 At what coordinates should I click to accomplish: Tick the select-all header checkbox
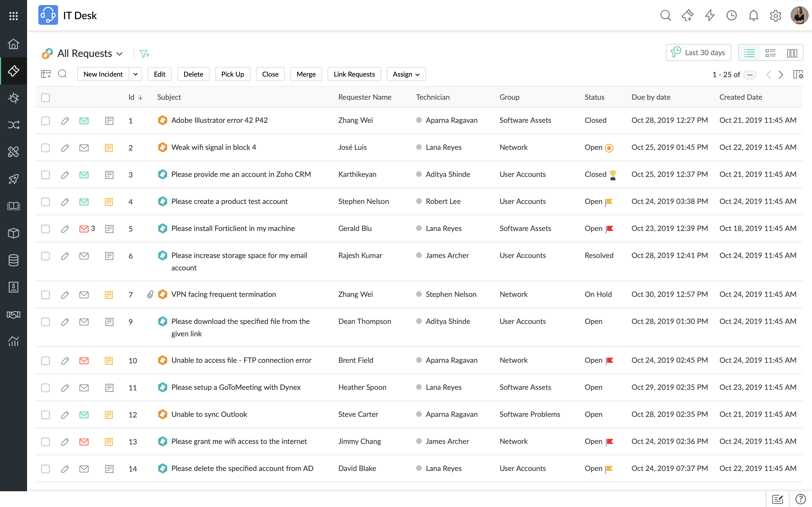[45, 97]
